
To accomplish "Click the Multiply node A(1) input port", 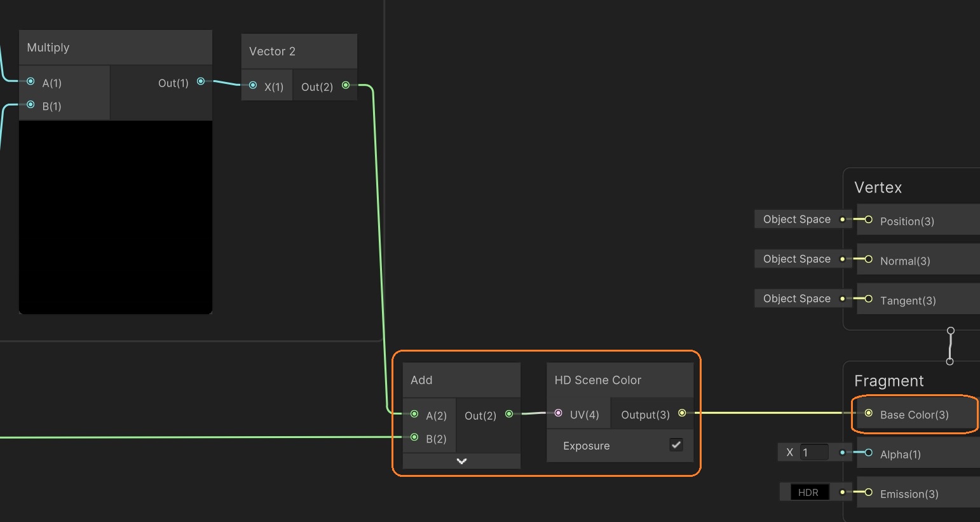I will point(31,81).
